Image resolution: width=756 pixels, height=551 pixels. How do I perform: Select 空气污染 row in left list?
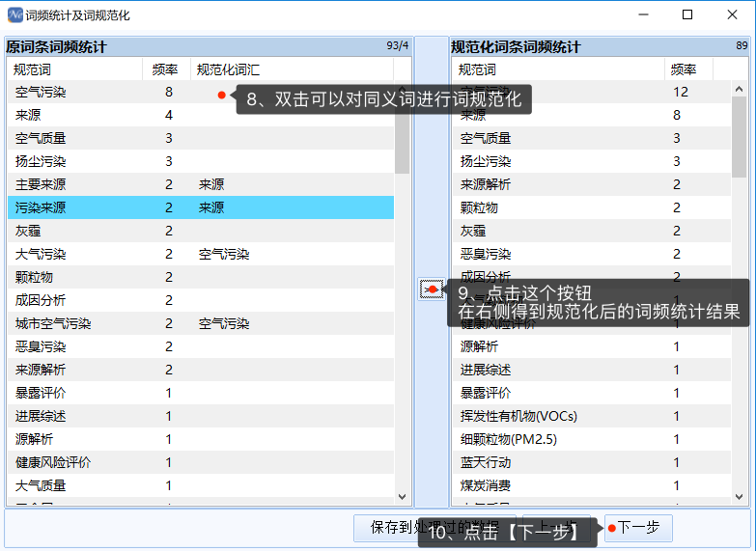pyautogui.click(x=201, y=92)
